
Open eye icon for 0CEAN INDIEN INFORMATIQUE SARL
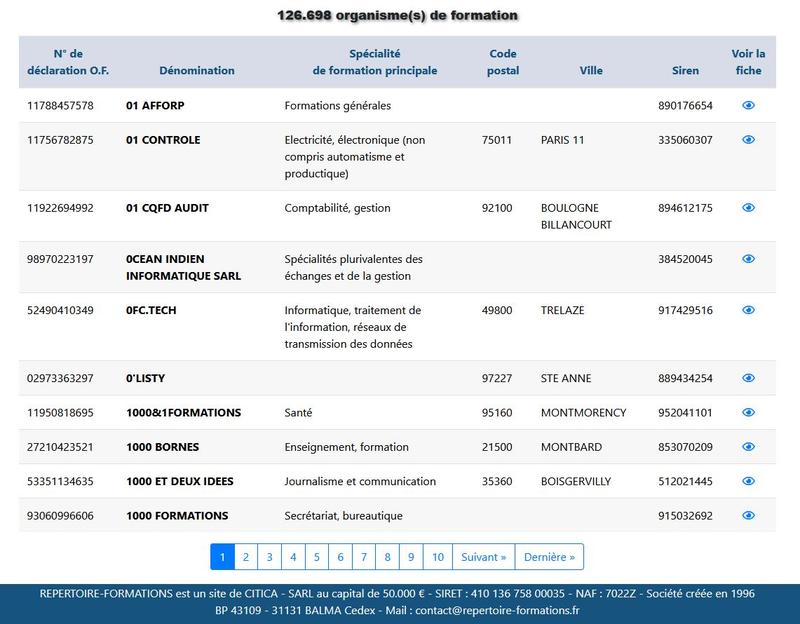pyautogui.click(x=748, y=259)
